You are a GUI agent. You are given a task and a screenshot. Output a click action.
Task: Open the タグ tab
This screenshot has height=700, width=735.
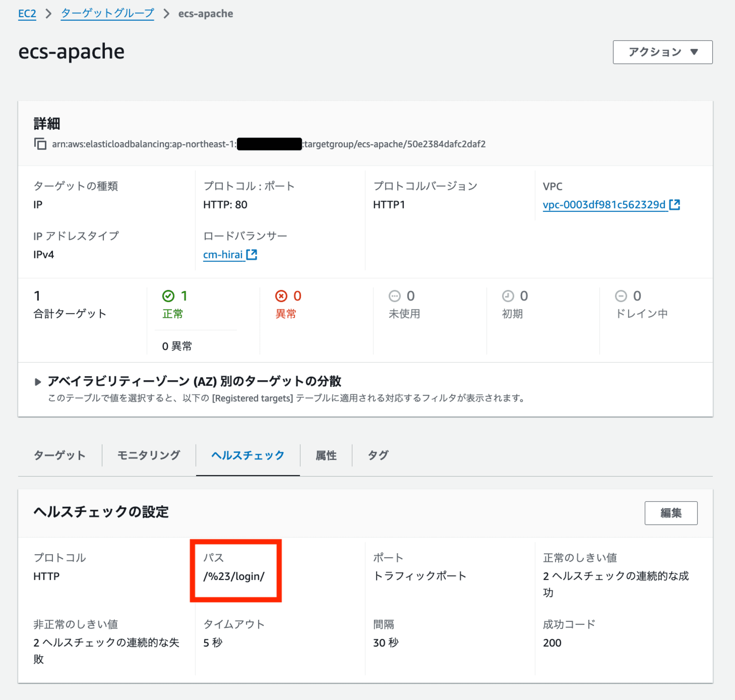click(x=378, y=455)
